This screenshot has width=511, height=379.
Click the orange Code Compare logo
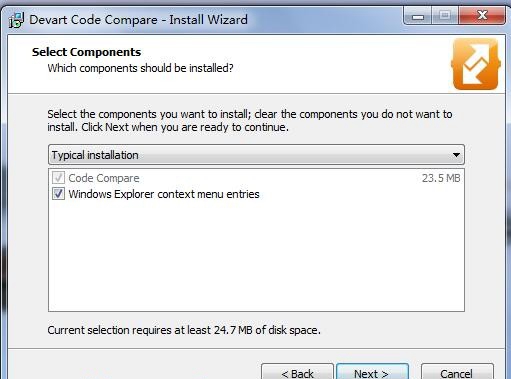click(475, 64)
